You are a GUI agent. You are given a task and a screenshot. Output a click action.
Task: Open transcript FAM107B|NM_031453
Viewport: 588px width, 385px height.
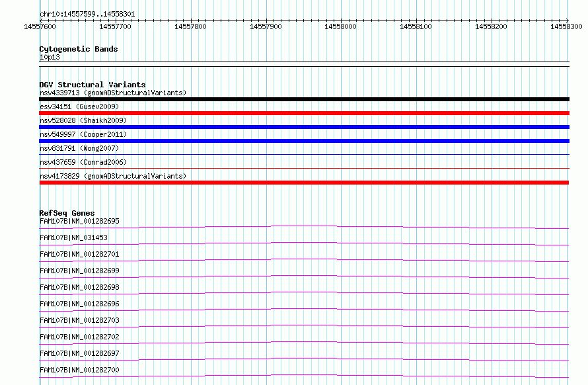(x=73, y=237)
